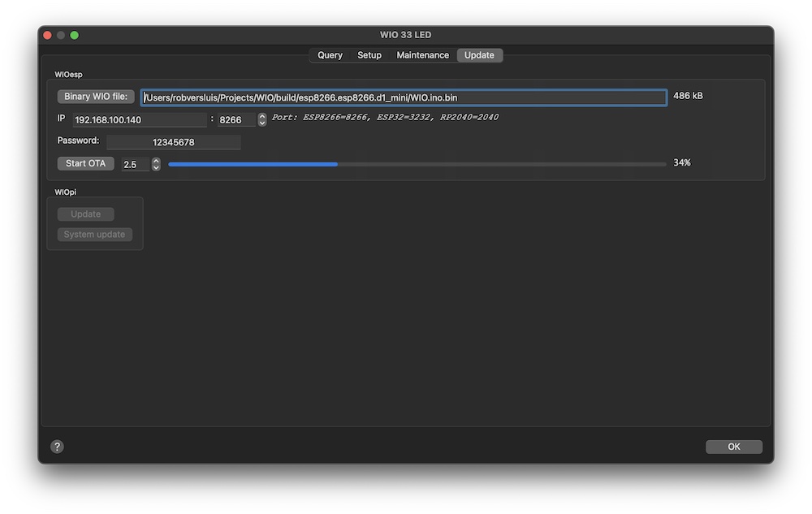Increase the port number with the up arrow
This screenshot has height=514, width=812.
tap(262, 116)
